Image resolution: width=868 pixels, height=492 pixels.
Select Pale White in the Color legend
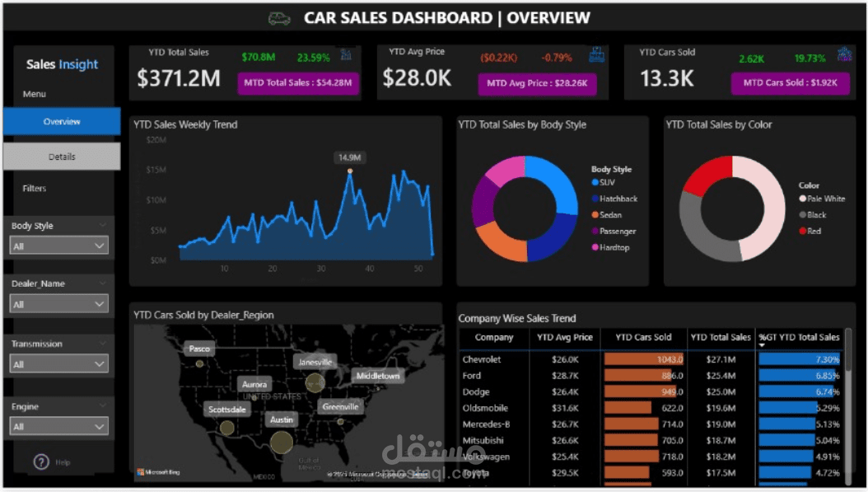point(822,199)
